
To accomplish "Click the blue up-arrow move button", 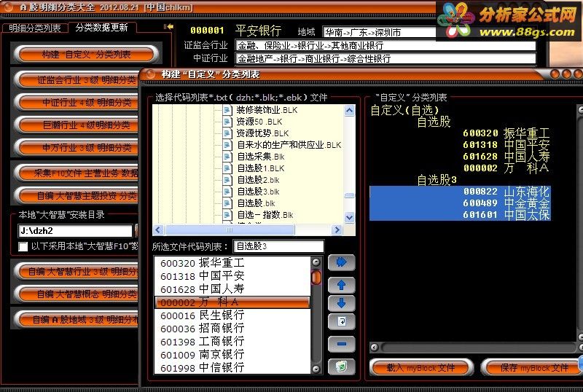I will pyautogui.click(x=341, y=286).
